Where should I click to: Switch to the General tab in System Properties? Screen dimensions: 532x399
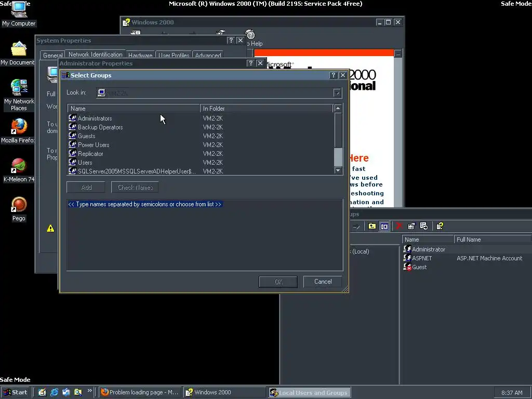52,55
